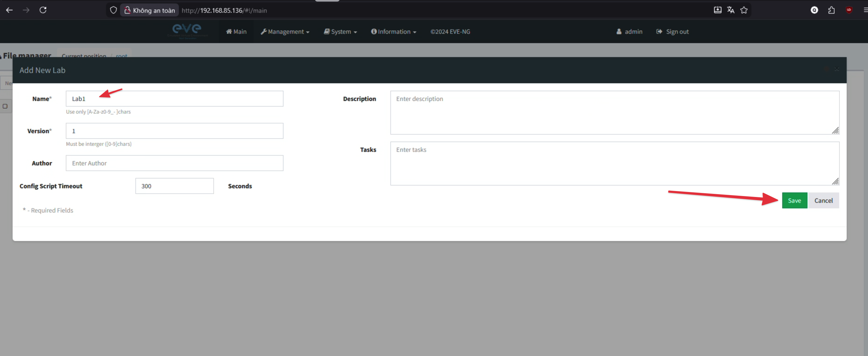Screen dimensions: 868x356
Task: Close the Add New Lab dialog
Action: click(x=837, y=69)
